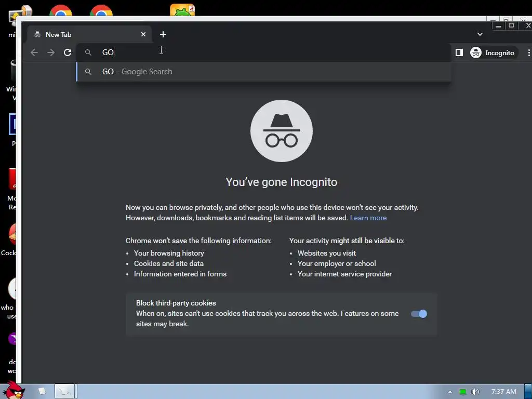Click magnifier icon in the address bar
532x399 pixels.
[x=88, y=52]
